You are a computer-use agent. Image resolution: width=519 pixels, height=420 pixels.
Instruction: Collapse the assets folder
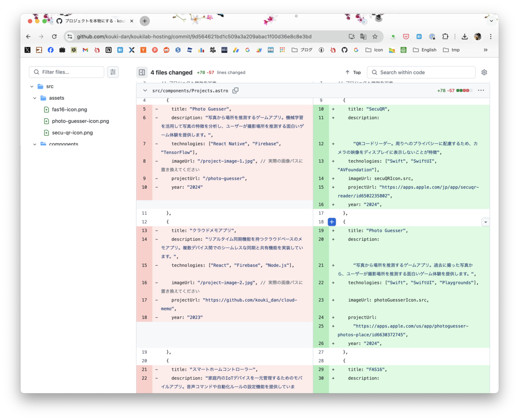coord(35,98)
